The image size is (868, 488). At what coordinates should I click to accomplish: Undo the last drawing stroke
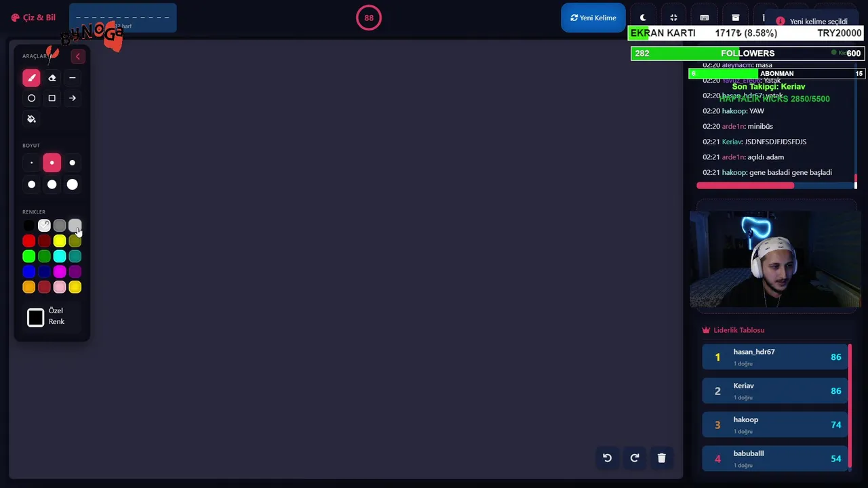607,458
